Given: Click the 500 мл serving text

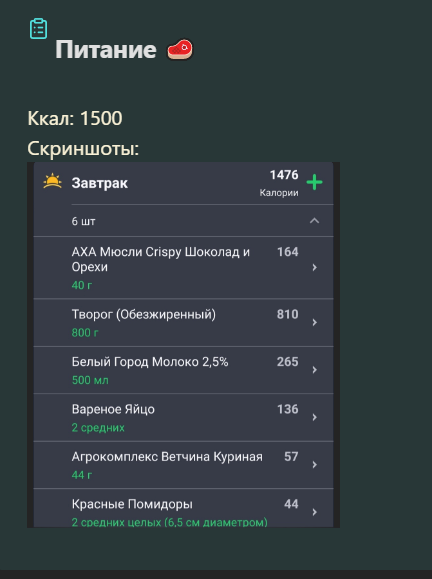Looking at the screenshot, I should [90, 380].
